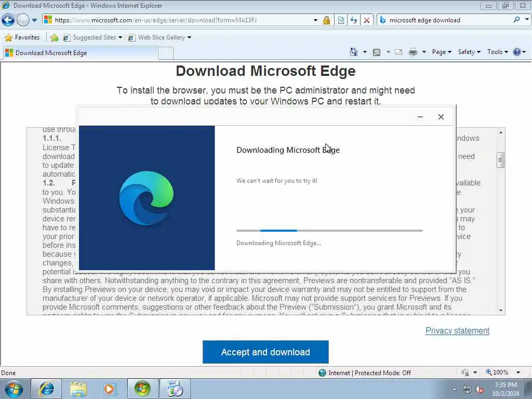
Task: Click the Downloading Microsoft Edge heading
Action: (x=288, y=150)
